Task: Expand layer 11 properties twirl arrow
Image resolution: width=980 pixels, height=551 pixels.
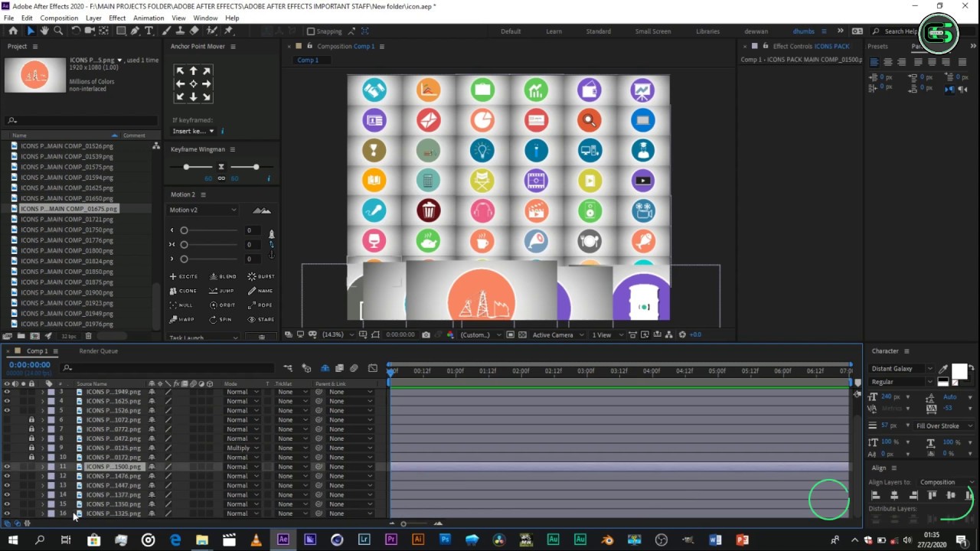Action: pyautogui.click(x=42, y=467)
